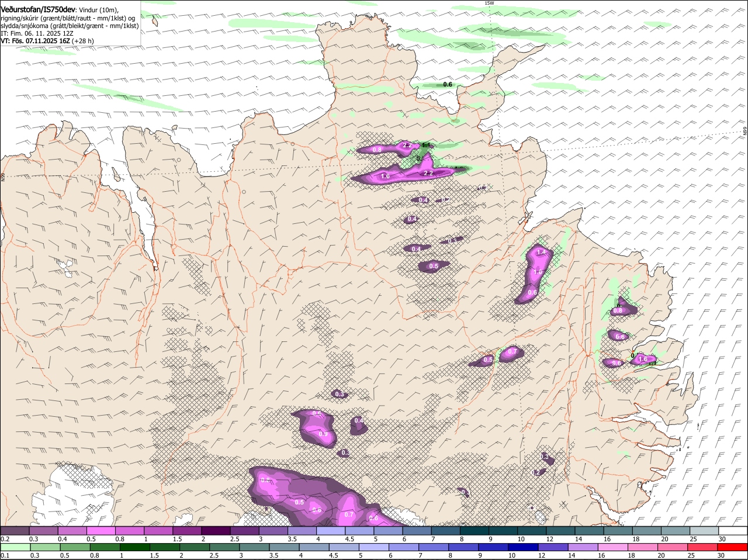Pick the deep blue swatch between 10 and 12
This screenshot has width=748, height=560.
[x=524, y=547]
